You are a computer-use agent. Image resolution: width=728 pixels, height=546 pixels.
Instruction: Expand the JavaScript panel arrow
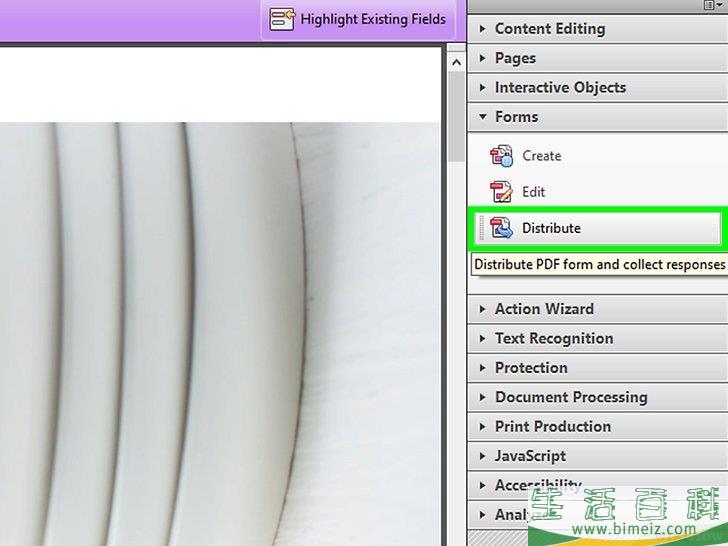(482, 456)
